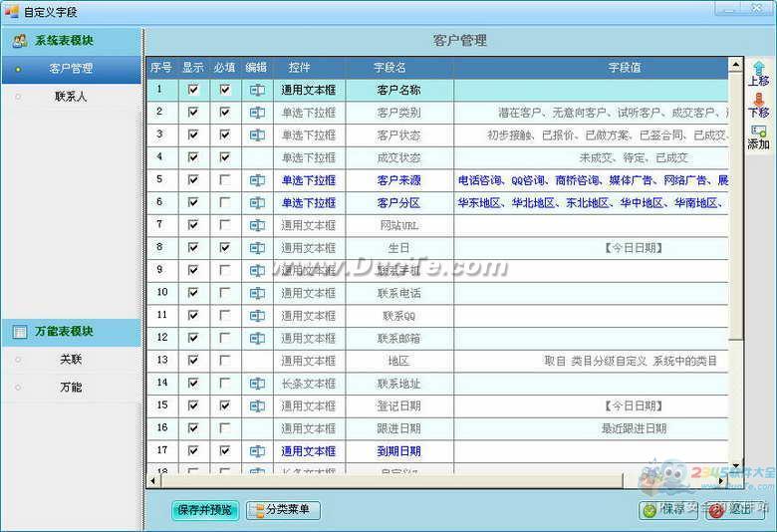Uncheck 显示 checkbox for 网站URL row

click(x=193, y=225)
